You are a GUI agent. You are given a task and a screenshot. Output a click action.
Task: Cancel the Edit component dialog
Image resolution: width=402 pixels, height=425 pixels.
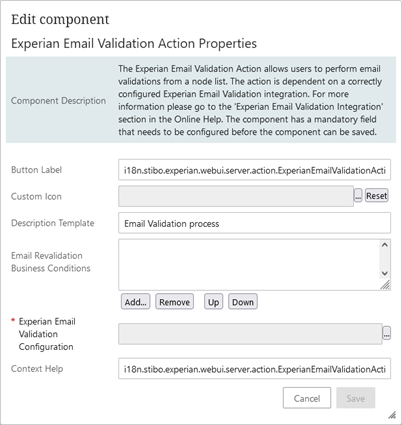(307, 398)
